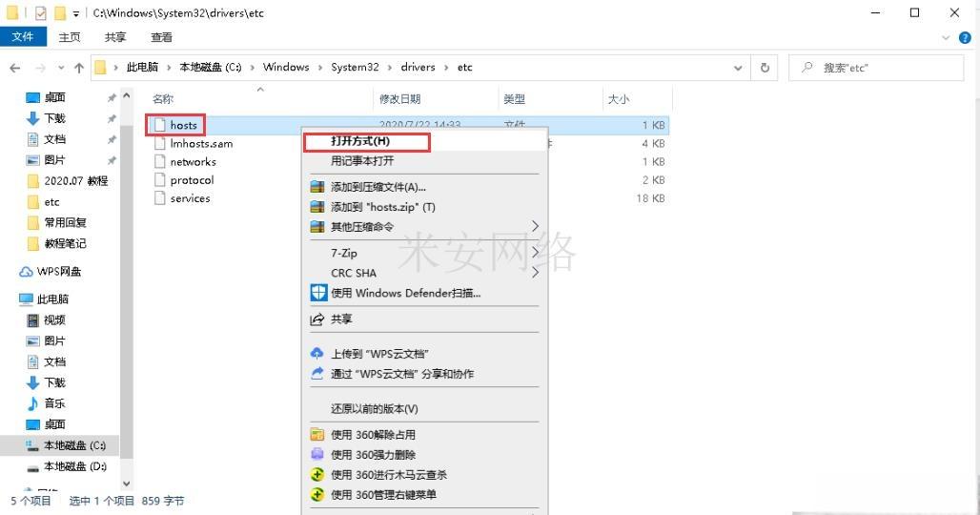Click the Forward navigation arrow

(41, 68)
